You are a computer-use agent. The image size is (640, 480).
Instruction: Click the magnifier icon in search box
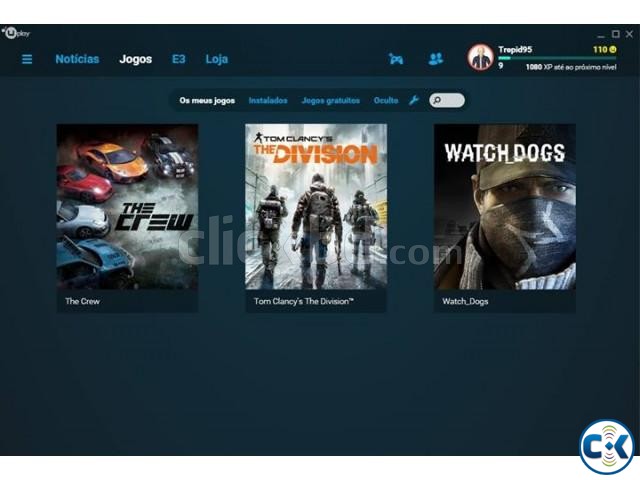point(438,100)
